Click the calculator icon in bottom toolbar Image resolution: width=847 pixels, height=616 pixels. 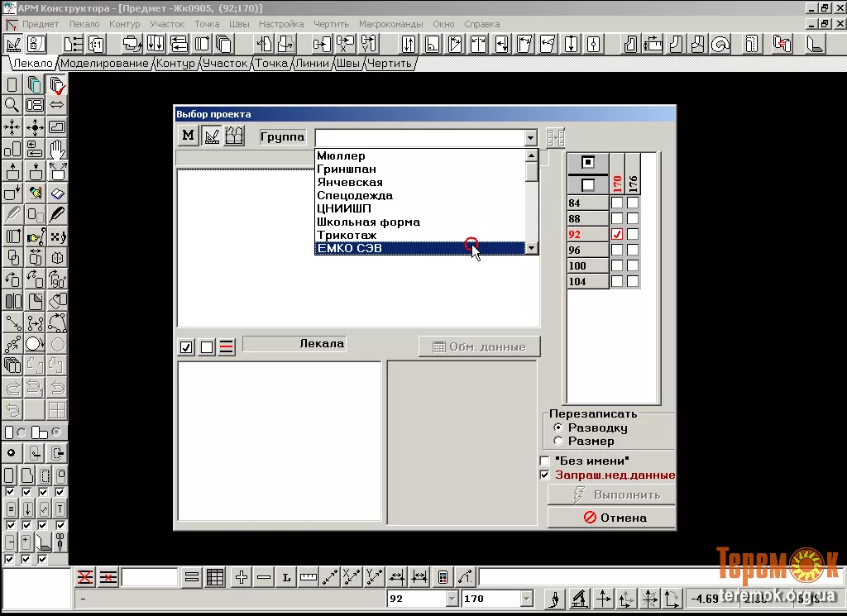(443, 577)
